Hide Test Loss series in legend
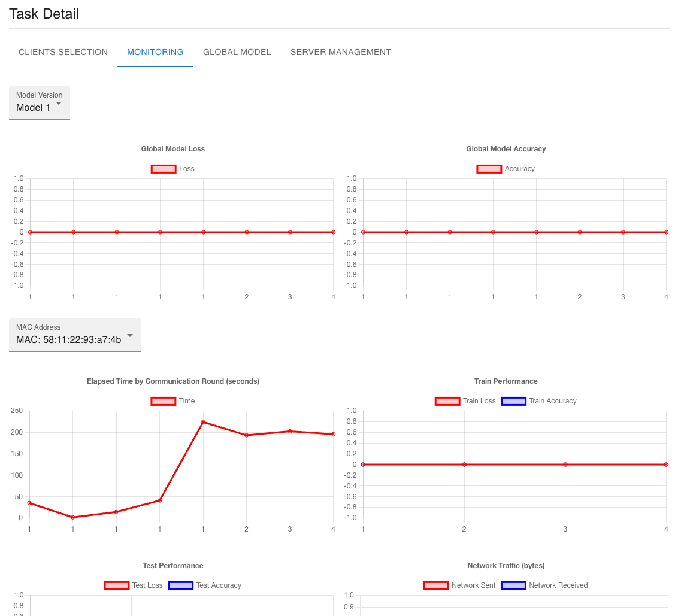Screen dimensions: 681x616 pos(117,585)
